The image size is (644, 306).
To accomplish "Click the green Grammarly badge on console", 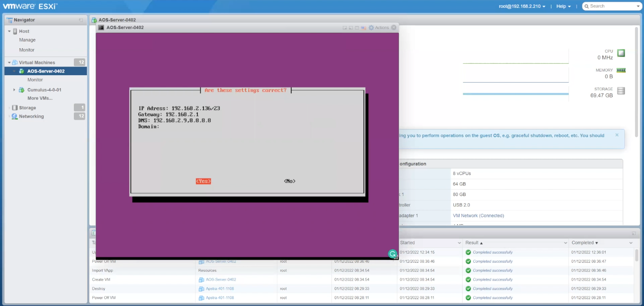I will pyautogui.click(x=393, y=254).
